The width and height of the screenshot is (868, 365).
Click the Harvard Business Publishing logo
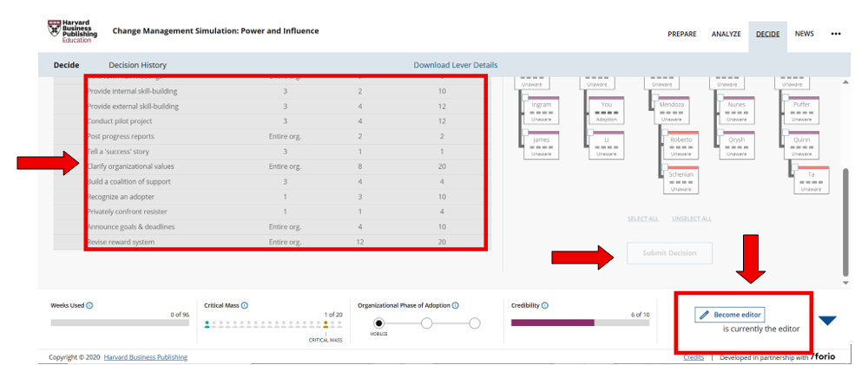tap(72, 30)
